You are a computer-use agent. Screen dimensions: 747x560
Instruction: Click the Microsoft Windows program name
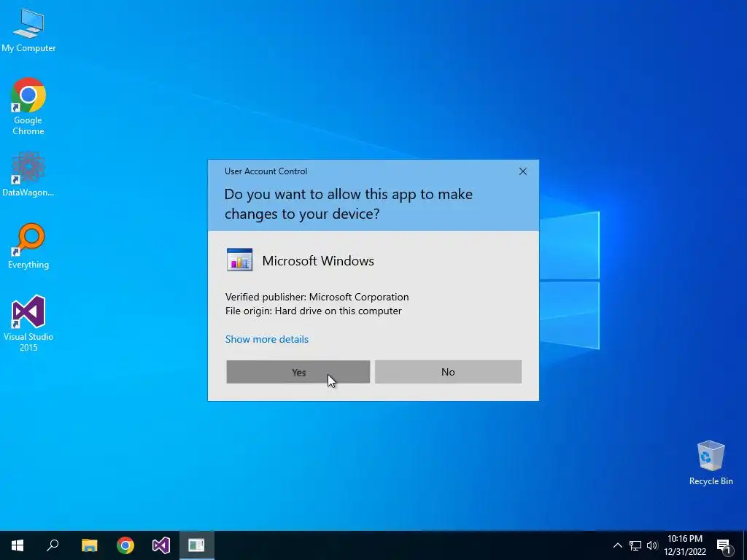click(318, 260)
